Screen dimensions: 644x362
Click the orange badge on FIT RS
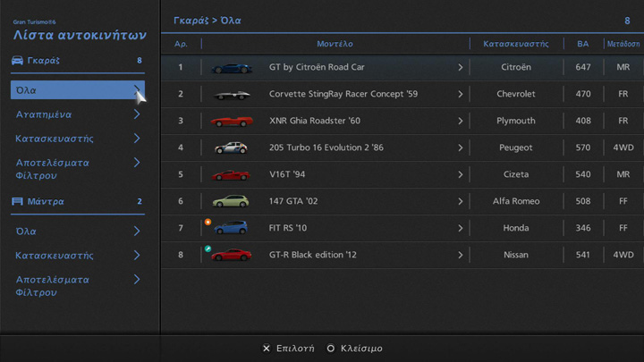coord(208,222)
